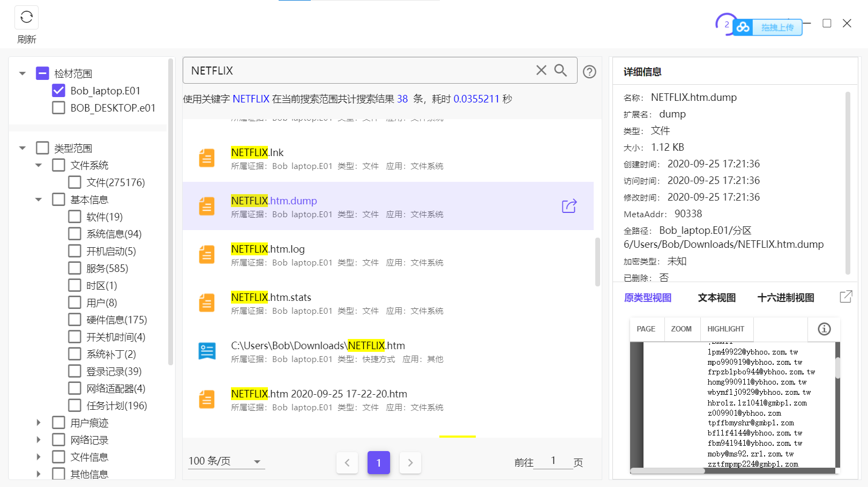
Task: Expand the 用户痕迹 tree node
Action: coord(38,423)
